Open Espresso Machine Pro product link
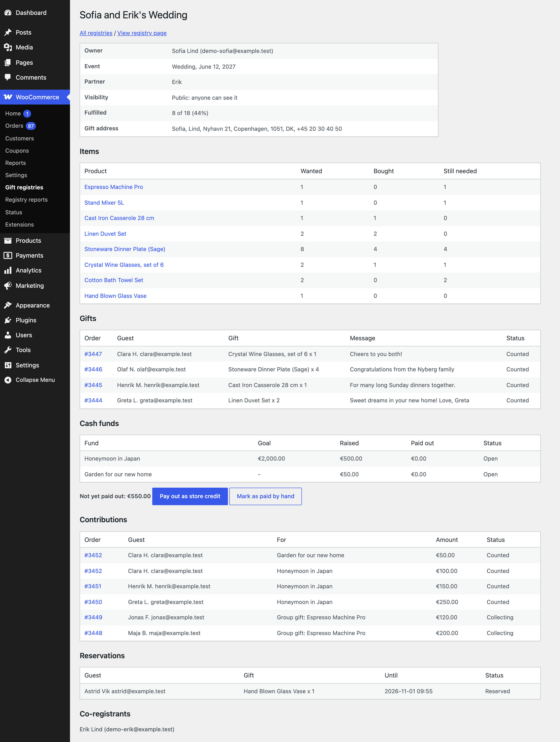The image size is (560, 742). click(114, 187)
